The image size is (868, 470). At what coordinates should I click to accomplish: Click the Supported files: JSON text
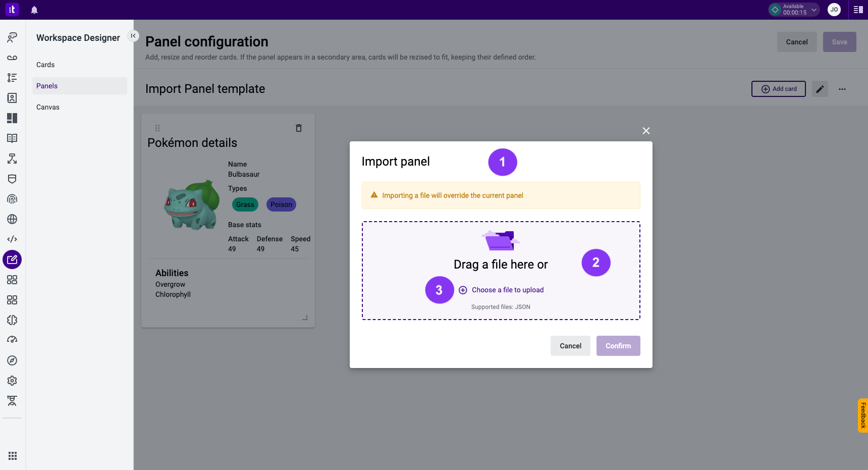click(501, 307)
